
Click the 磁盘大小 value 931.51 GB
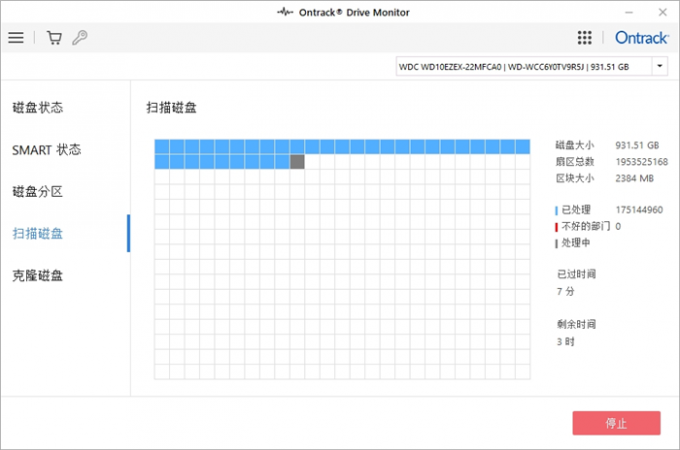tap(637, 145)
